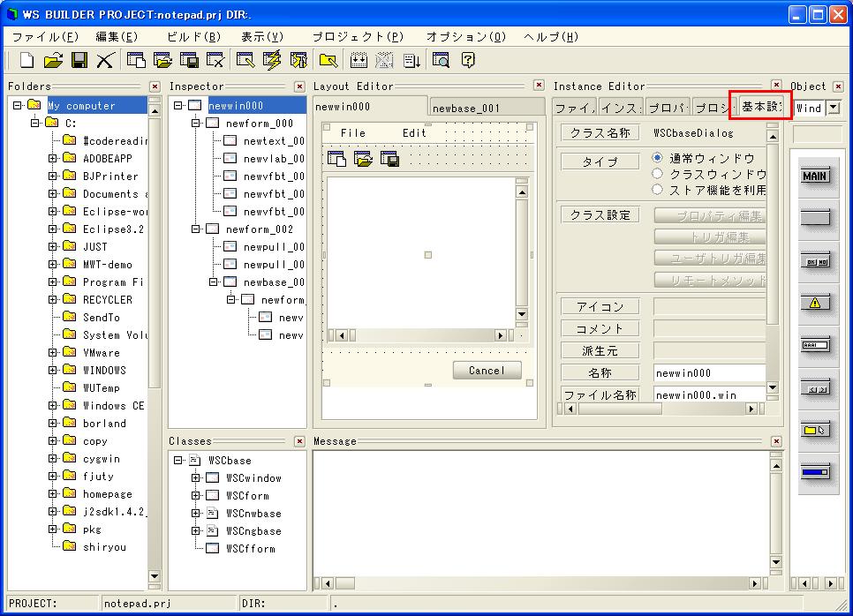Open the ファイル(F) menu

[45, 37]
